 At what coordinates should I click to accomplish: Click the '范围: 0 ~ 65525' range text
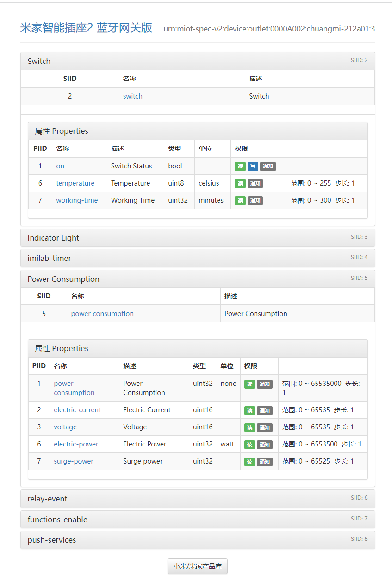click(306, 461)
